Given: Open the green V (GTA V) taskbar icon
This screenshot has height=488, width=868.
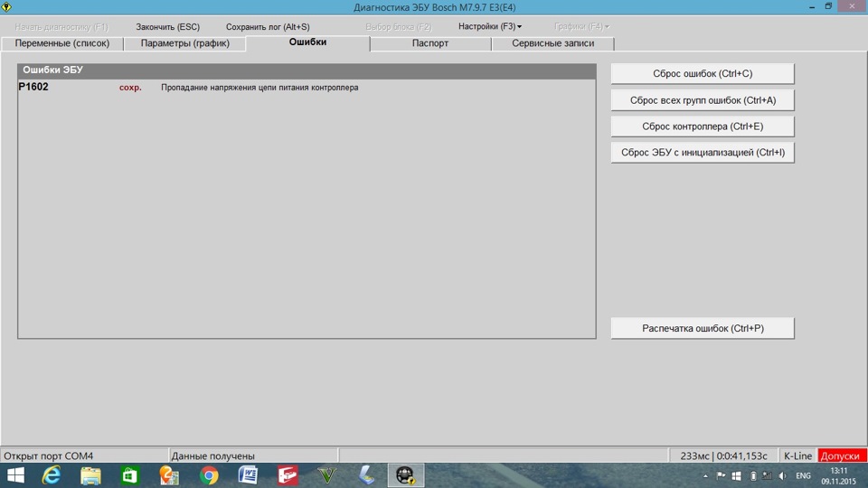Looking at the screenshot, I should click(327, 475).
